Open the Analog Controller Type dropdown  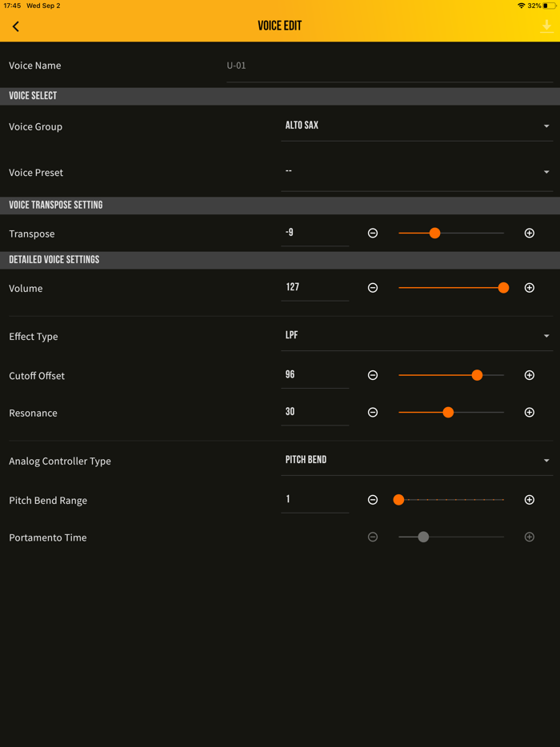[x=416, y=460]
